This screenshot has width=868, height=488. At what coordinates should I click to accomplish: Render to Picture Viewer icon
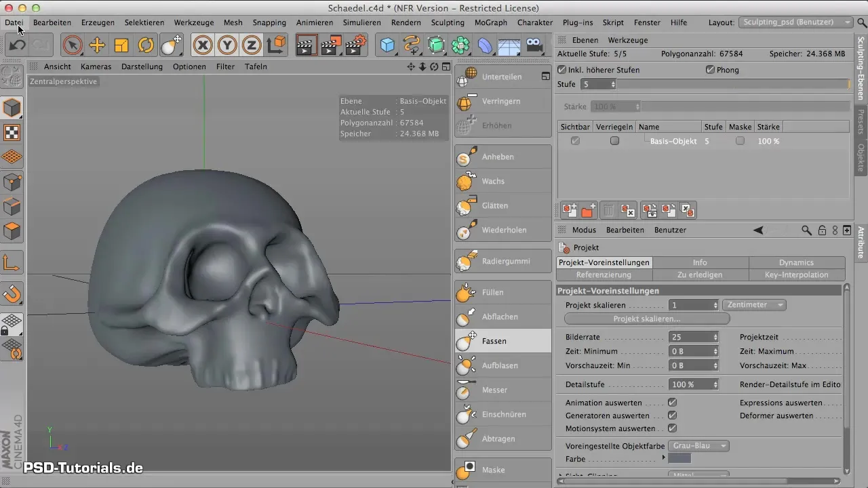click(x=331, y=45)
